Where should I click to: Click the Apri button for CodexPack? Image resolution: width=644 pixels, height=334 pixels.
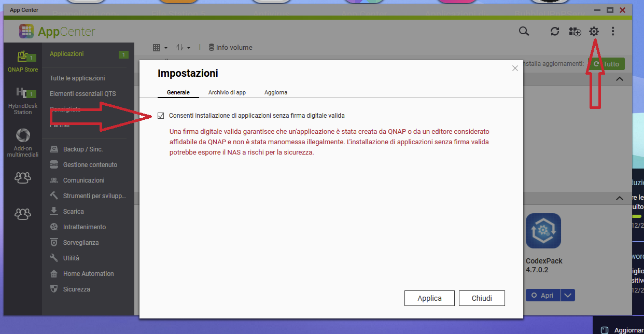point(543,295)
